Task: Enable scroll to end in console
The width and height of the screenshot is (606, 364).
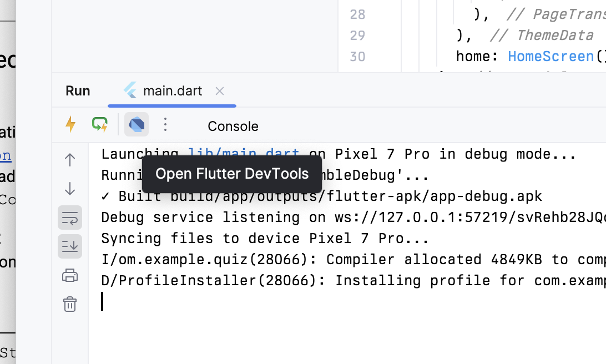Action: pyautogui.click(x=70, y=246)
